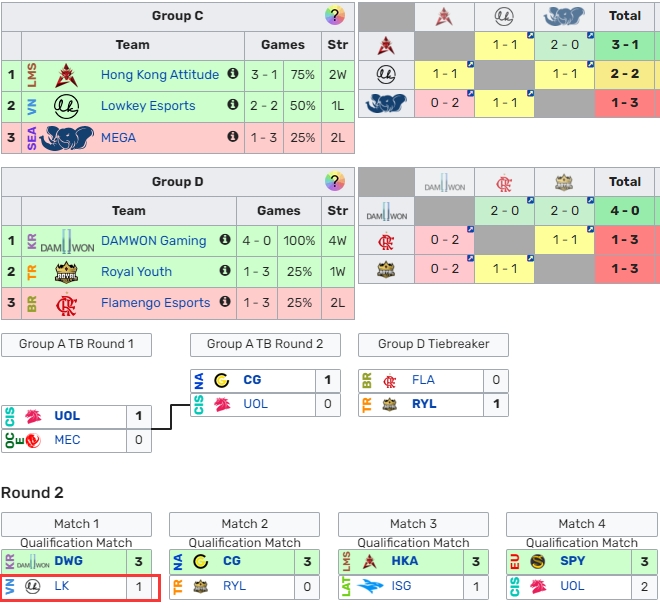Click the Group D help question-mark icon
The height and width of the screenshot is (610, 660).
pyautogui.click(x=335, y=182)
